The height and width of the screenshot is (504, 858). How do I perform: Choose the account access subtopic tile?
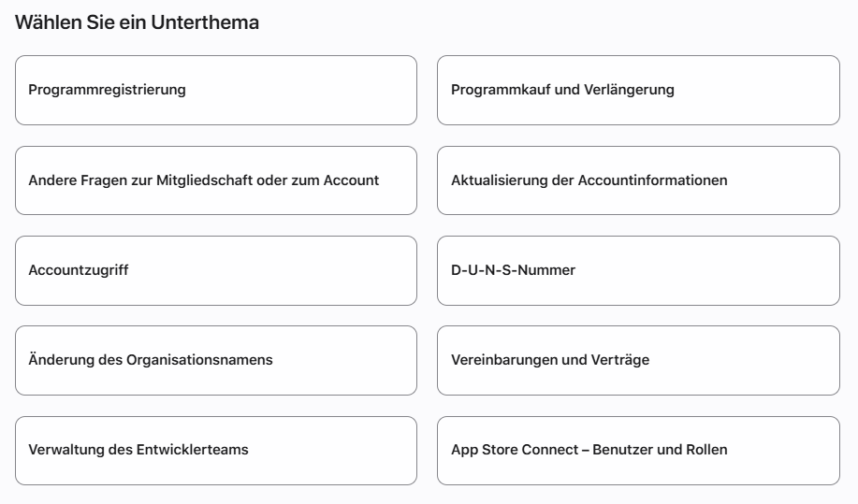pyautogui.click(x=216, y=270)
